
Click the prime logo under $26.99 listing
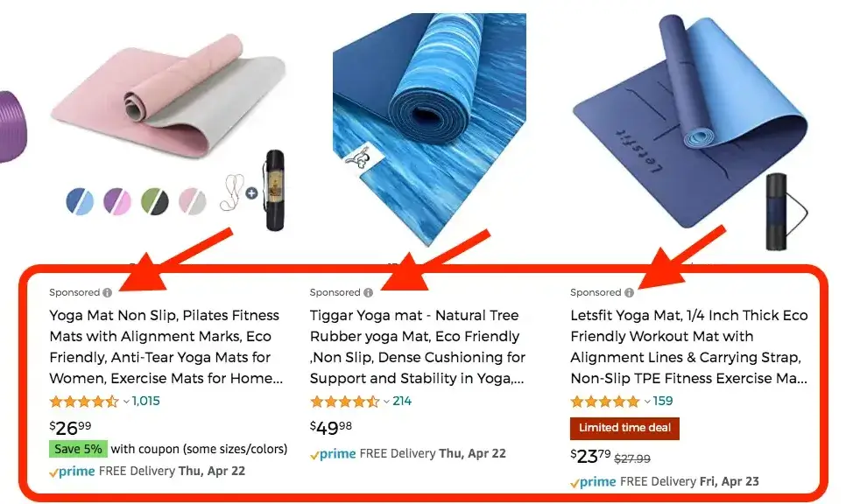pos(73,472)
